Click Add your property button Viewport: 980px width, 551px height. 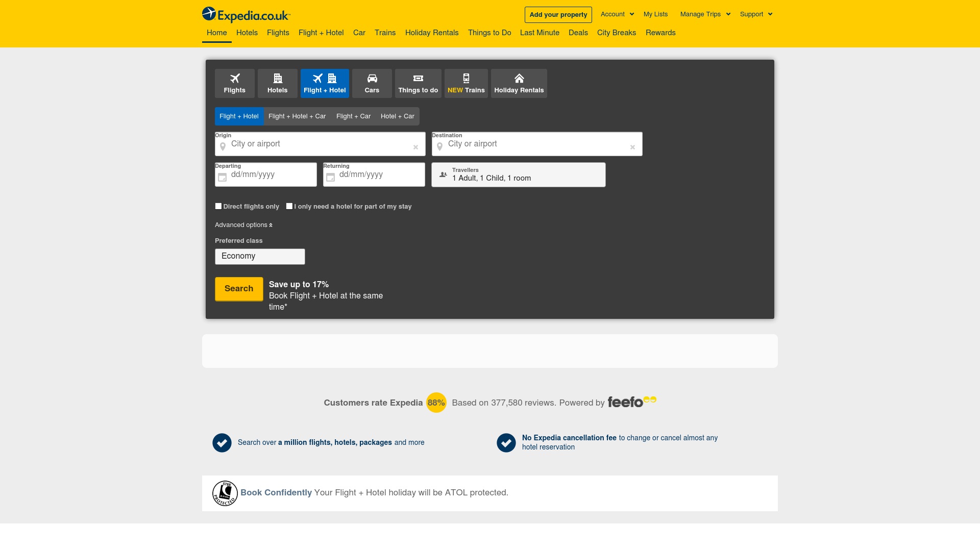558,15
